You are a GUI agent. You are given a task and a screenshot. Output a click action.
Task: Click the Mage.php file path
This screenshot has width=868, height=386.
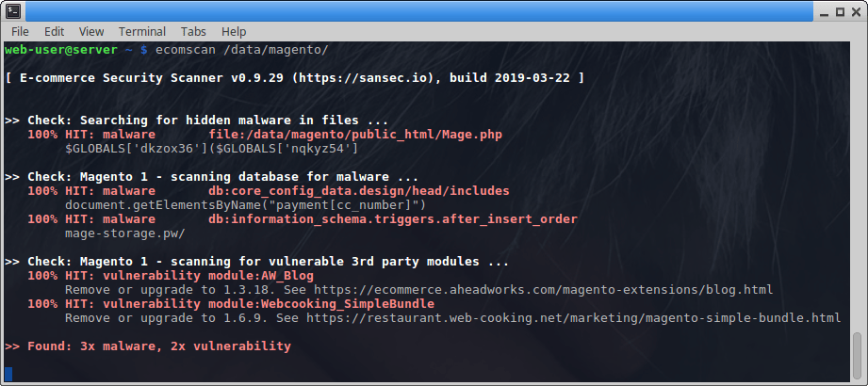tap(355, 135)
